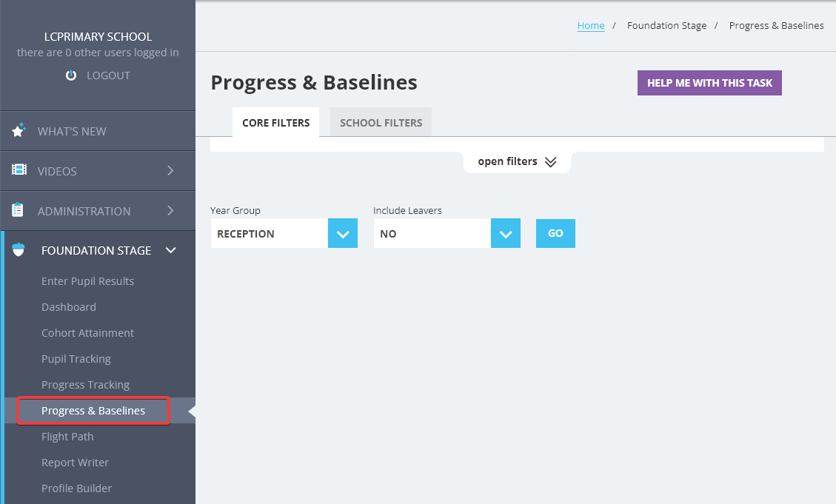This screenshot has height=504, width=836.
Task: Expand the open filters panel
Action: pyautogui.click(x=517, y=162)
